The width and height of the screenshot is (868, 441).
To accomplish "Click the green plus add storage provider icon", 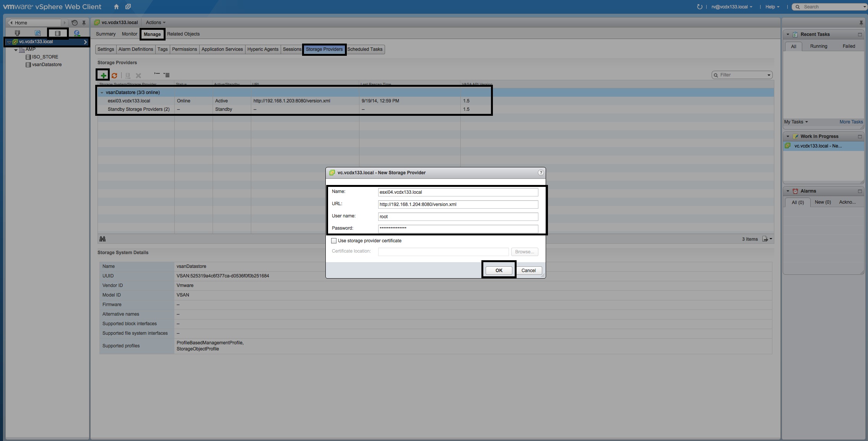I will coord(103,75).
